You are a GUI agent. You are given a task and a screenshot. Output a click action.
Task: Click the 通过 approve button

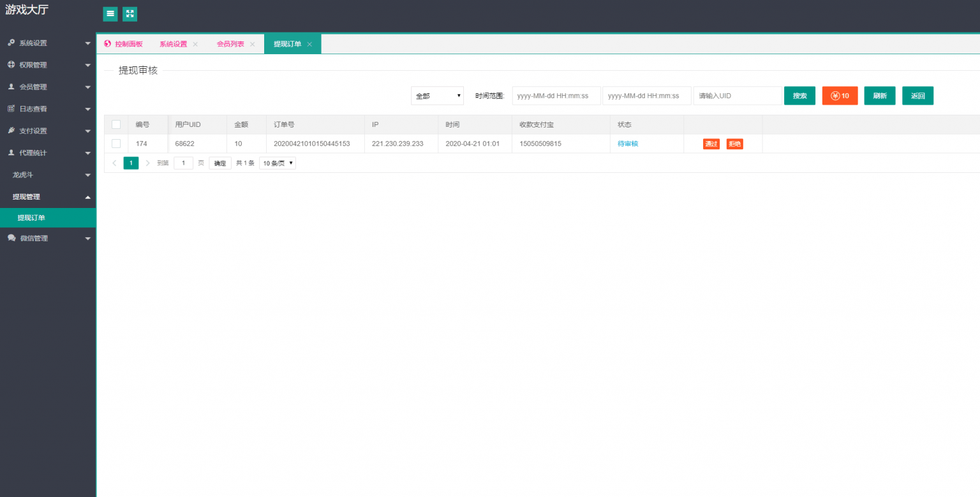[x=711, y=144]
